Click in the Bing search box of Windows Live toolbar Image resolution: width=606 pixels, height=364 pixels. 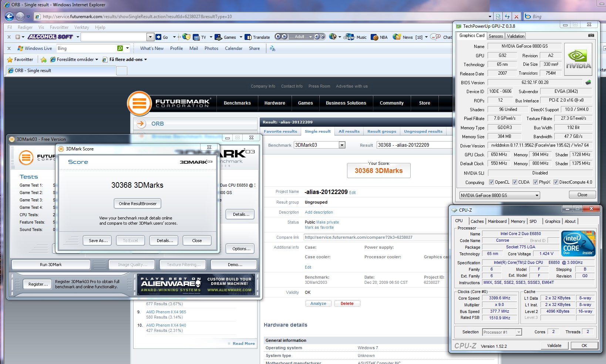[x=86, y=48]
